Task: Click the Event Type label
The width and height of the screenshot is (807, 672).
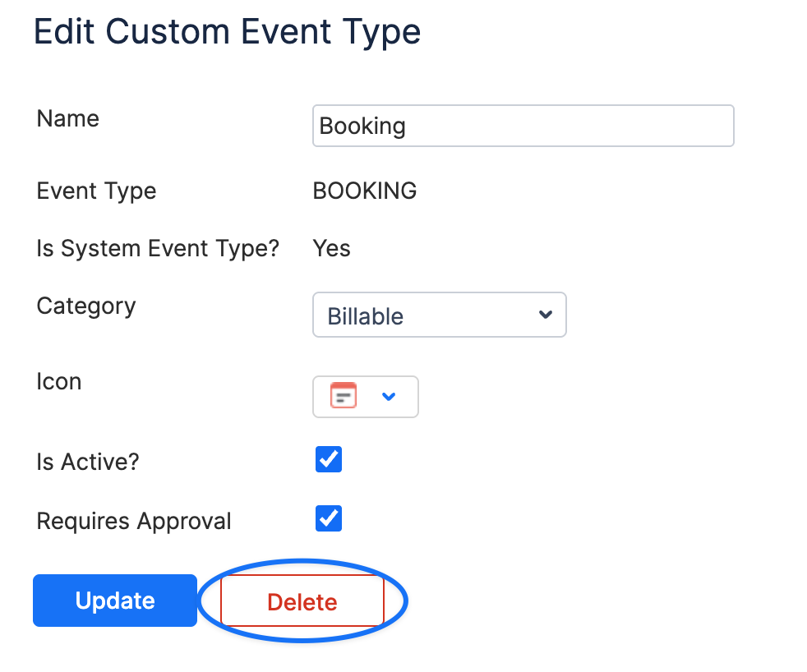Action: click(x=96, y=191)
